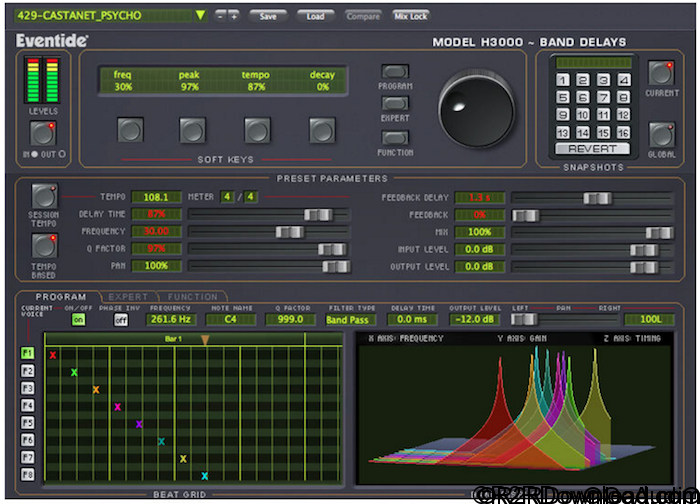Select snapshot 8
Image resolution: width=700 pixels, height=504 pixels.
coord(624,97)
